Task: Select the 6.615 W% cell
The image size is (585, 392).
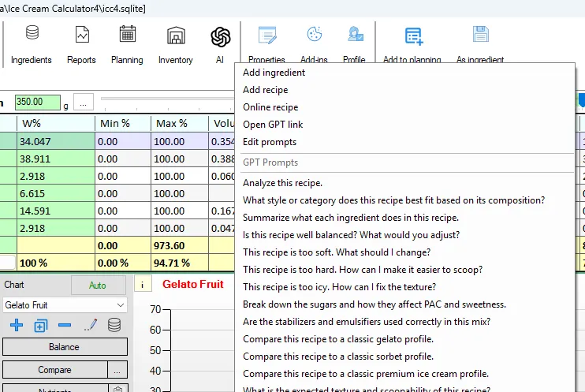Action: [56, 193]
